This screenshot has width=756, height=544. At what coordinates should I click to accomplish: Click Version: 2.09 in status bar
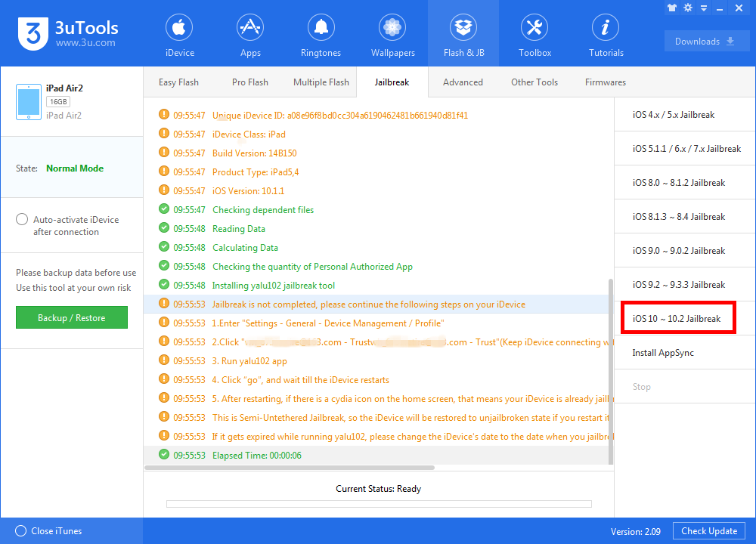point(636,531)
